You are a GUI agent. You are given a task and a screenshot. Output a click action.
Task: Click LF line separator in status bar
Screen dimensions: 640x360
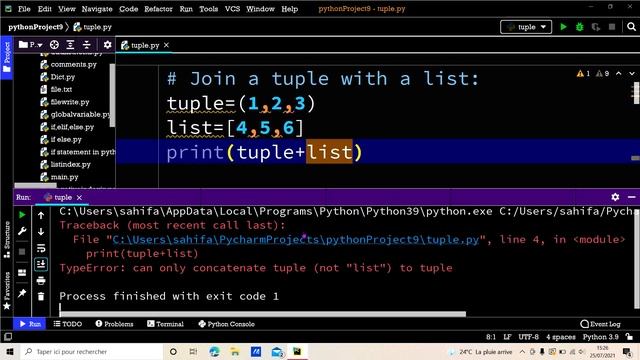click(507, 337)
